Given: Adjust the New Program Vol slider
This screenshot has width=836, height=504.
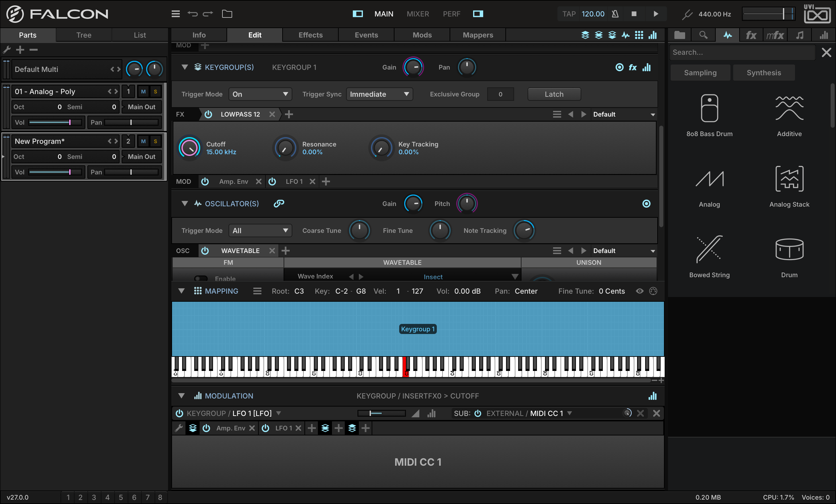Looking at the screenshot, I should pyautogui.click(x=55, y=172).
